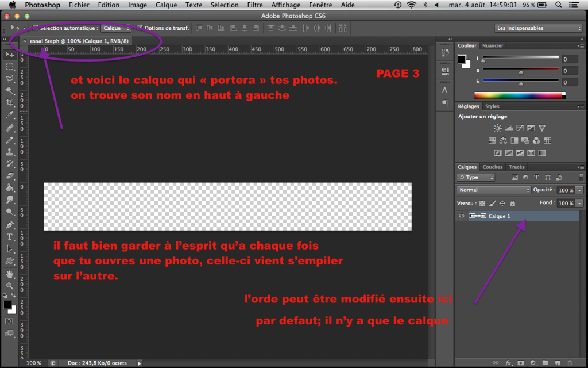Hide the Calque 1 layer
Viewport: 588px width, 368px height.
[x=462, y=216]
